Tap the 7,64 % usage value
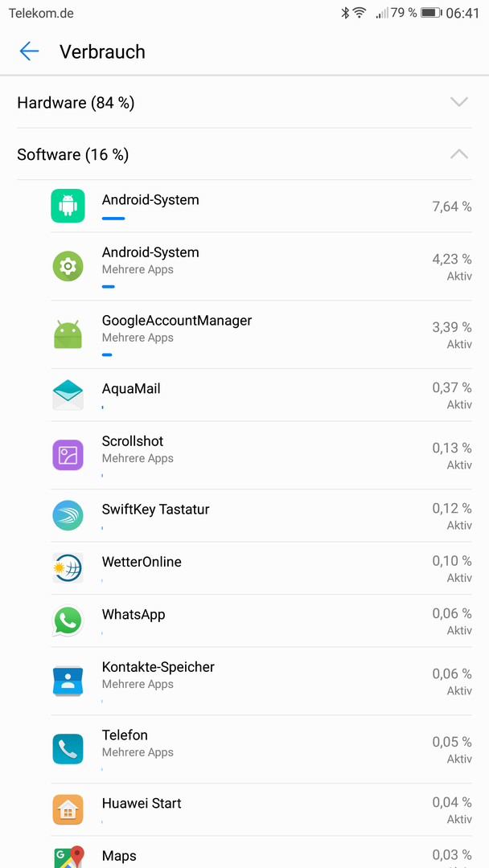This screenshot has height=868, width=489. click(x=452, y=207)
